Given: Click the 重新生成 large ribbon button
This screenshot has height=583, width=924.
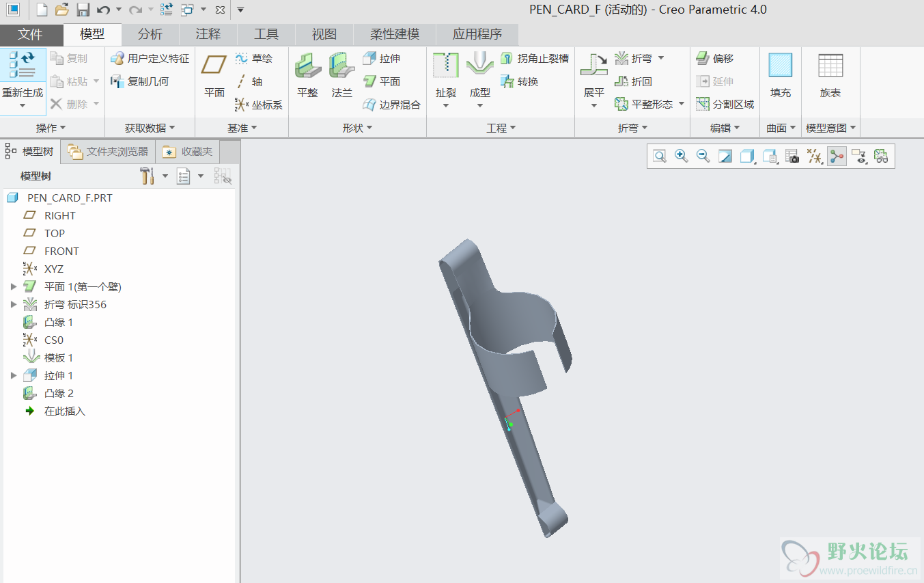Looking at the screenshot, I should (x=23, y=81).
